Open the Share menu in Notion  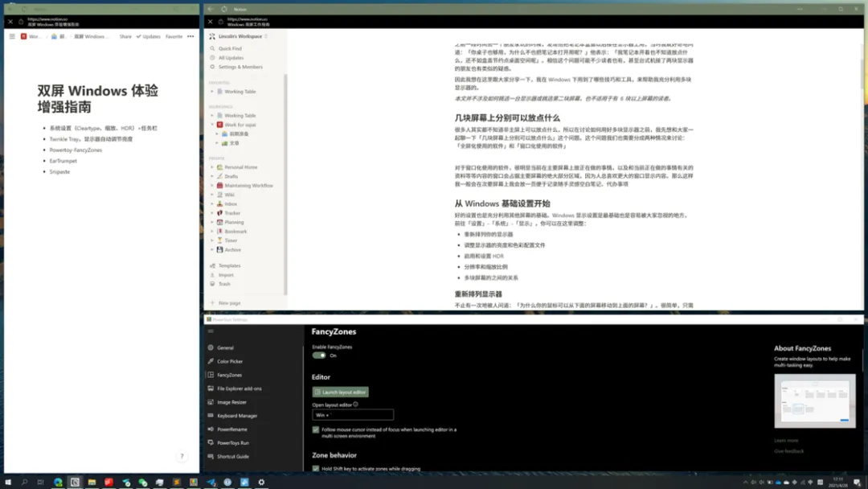coord(126,37)
